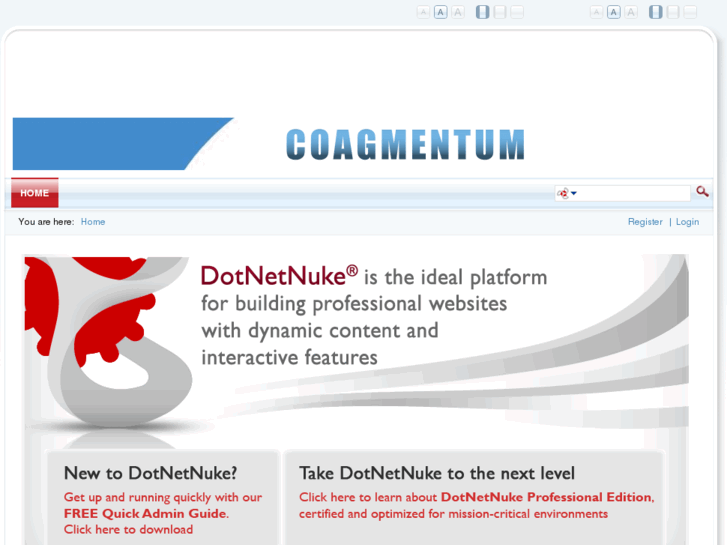This screenshot has width=727, height=545.
Task: Open the Login link
Action: [x=687, y=222]
